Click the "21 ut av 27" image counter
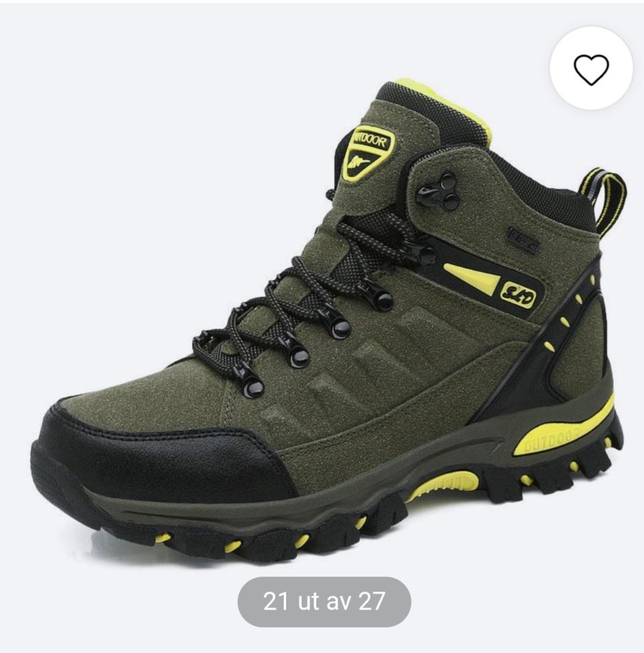This screenshot has width=644, height=653. tap(324, 601)
